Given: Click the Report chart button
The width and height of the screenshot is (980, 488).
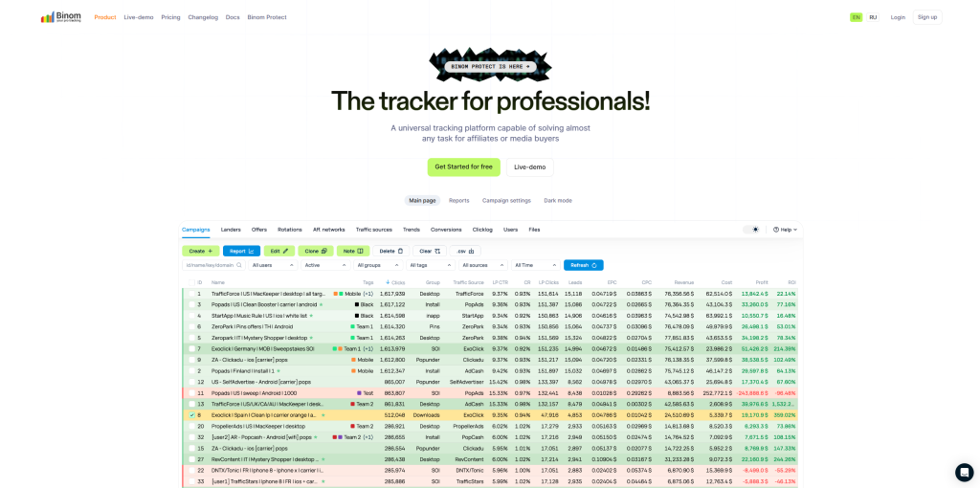Looking at the screenshot, I should point(241,251).
